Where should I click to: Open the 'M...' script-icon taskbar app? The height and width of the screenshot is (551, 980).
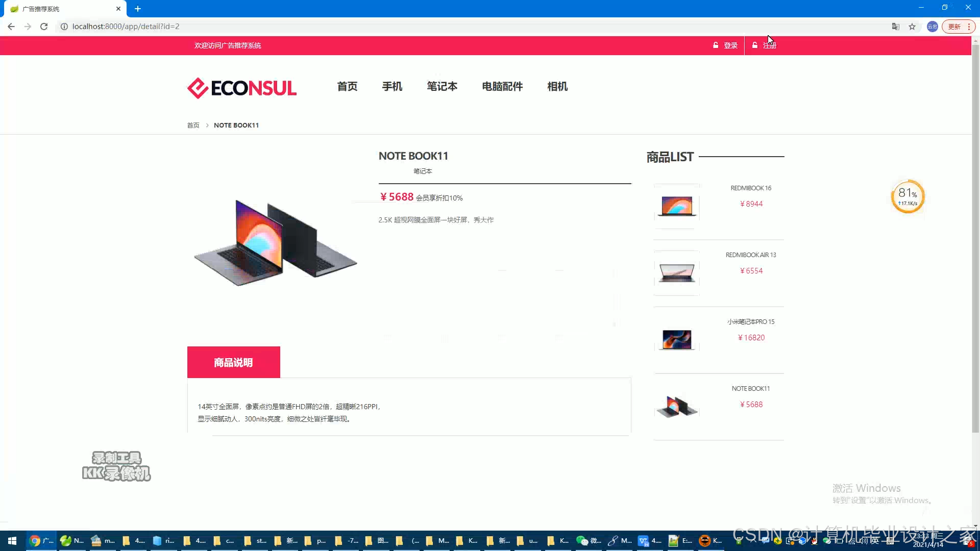pos(620,541)
